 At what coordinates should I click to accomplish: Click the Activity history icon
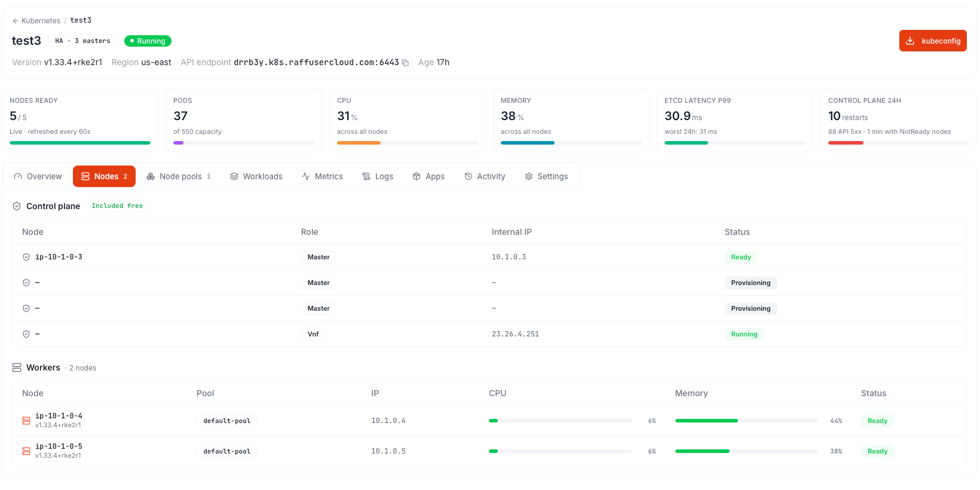(468, 176)
